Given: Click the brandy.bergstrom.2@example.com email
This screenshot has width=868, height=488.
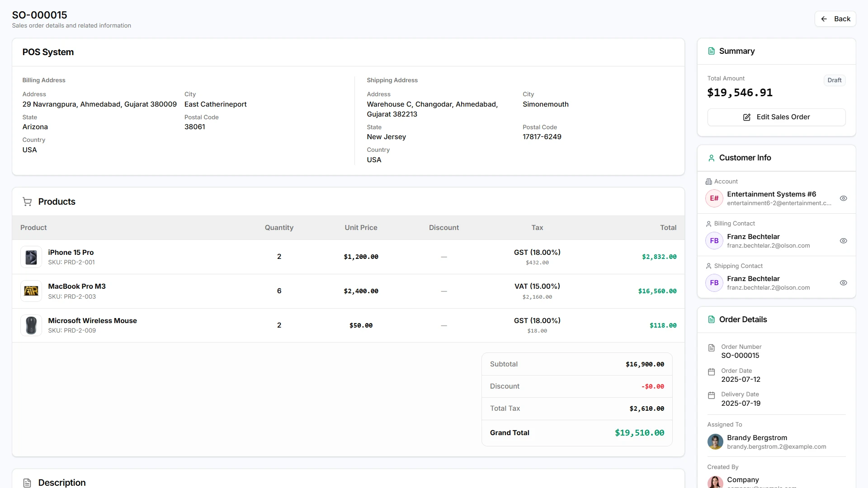Looking at the screenshot, I should point(776,447).
